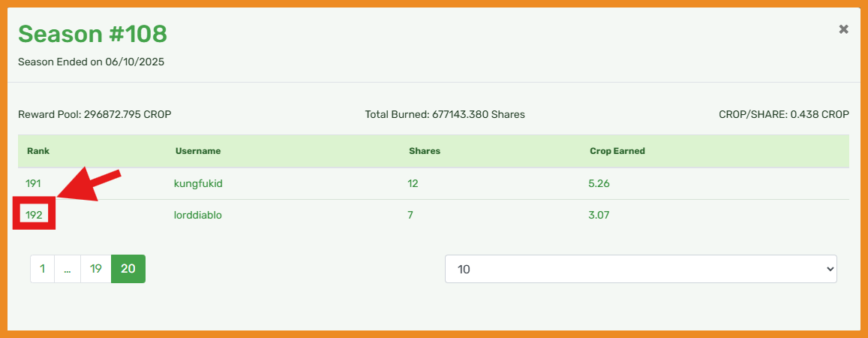Viewport: 868px width, 338px height.
Task: Sort by the Shares column header
Action: click(424, 151)
